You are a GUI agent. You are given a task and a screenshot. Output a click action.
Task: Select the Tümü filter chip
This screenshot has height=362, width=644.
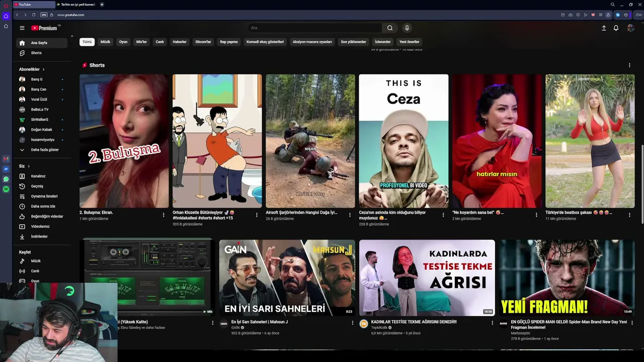[x=87, y=42]
